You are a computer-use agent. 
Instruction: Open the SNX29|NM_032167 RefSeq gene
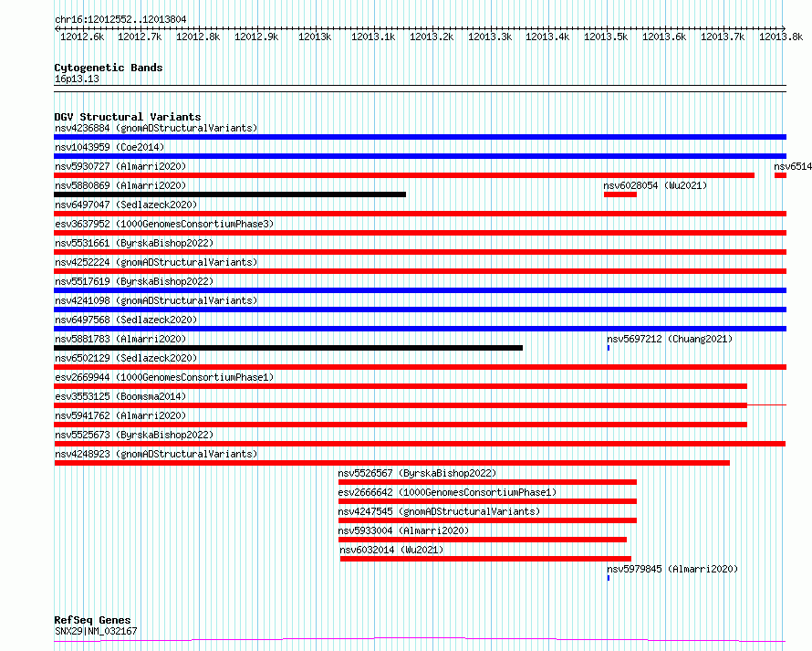coord(96,631)
